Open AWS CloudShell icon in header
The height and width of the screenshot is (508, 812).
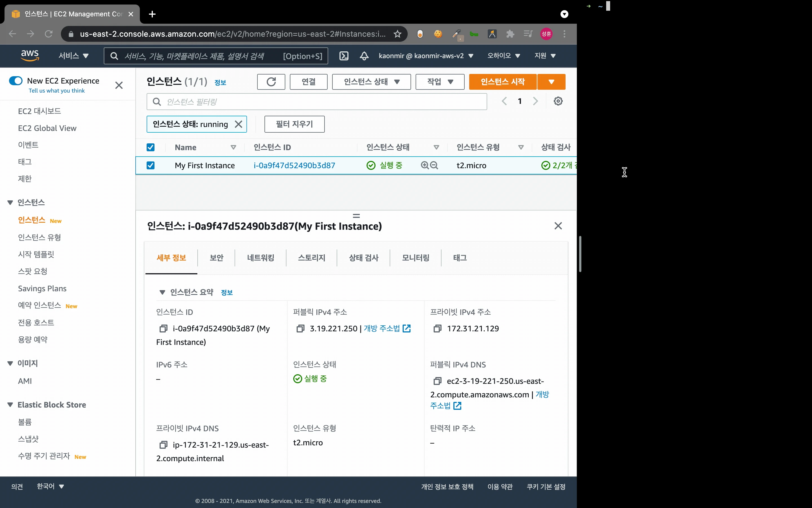point(344,56)
